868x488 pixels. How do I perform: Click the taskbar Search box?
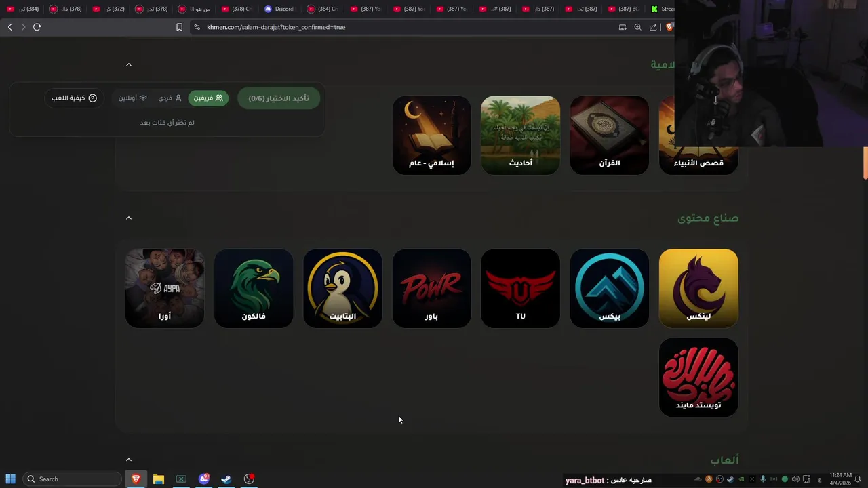72,479
